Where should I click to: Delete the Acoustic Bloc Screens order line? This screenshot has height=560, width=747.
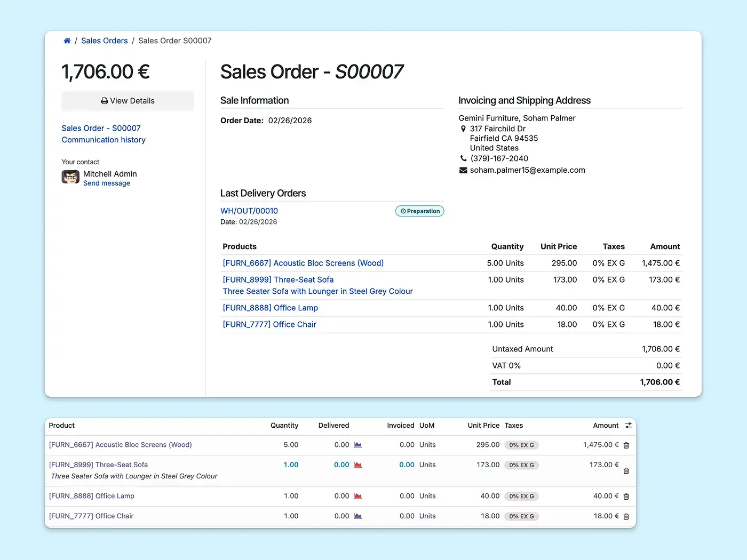[626, 445]
